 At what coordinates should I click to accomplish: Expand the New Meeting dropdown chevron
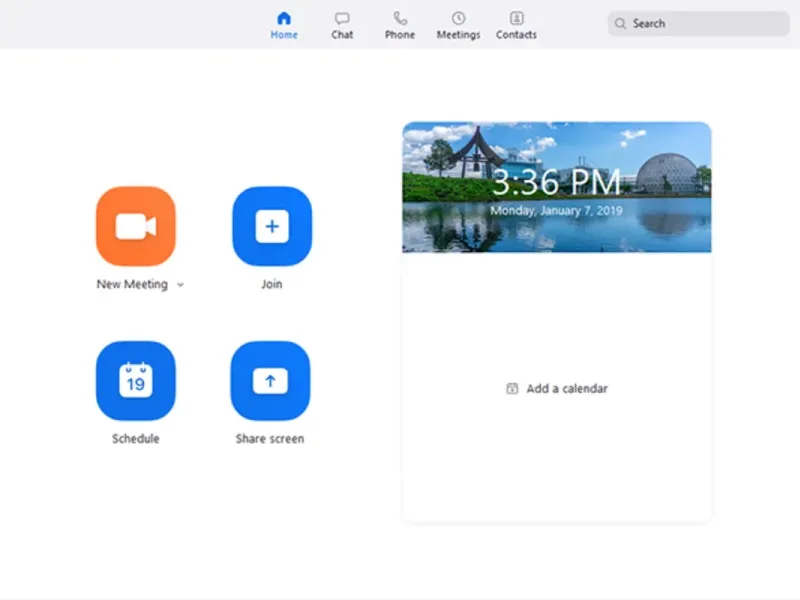coord(180,285)
